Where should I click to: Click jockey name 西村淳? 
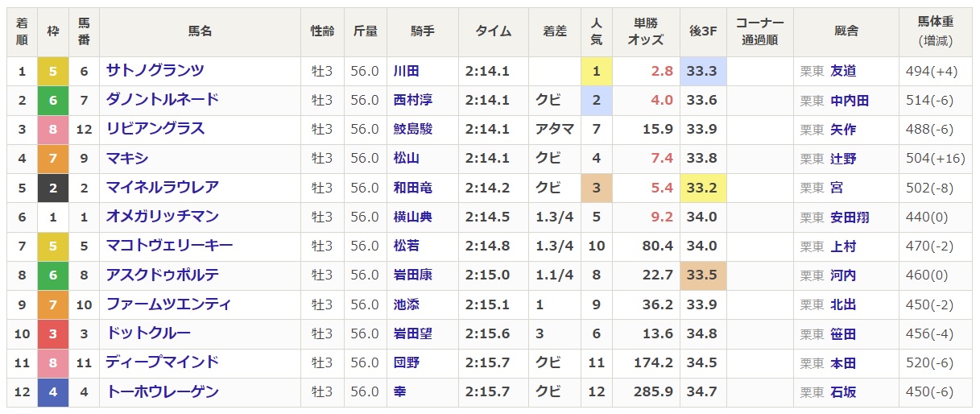point(412,100)
